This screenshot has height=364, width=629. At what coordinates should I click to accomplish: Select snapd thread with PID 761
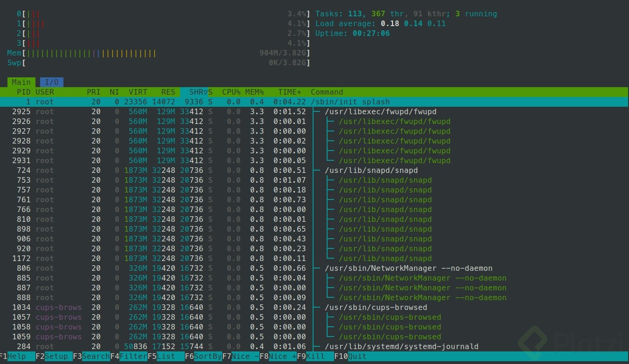(x=314, y=200)
